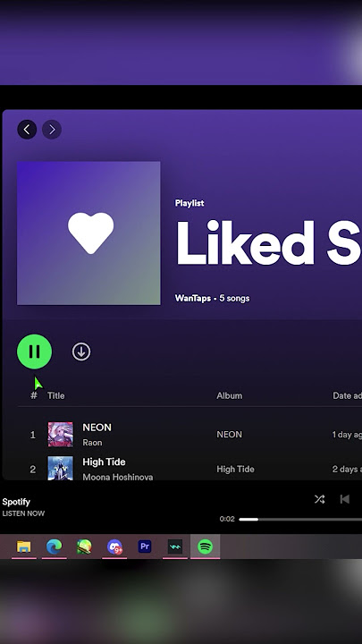Seek on the playback progress bar

(300, 519)
